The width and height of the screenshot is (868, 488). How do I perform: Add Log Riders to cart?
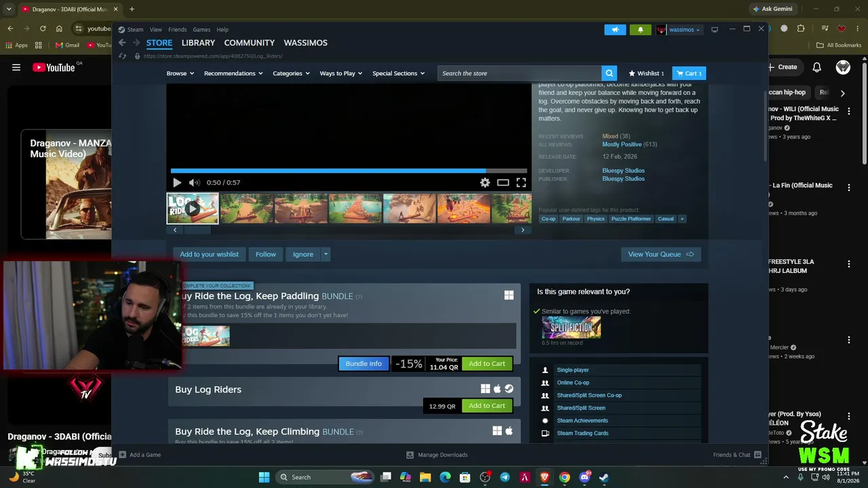click(487, 406)
